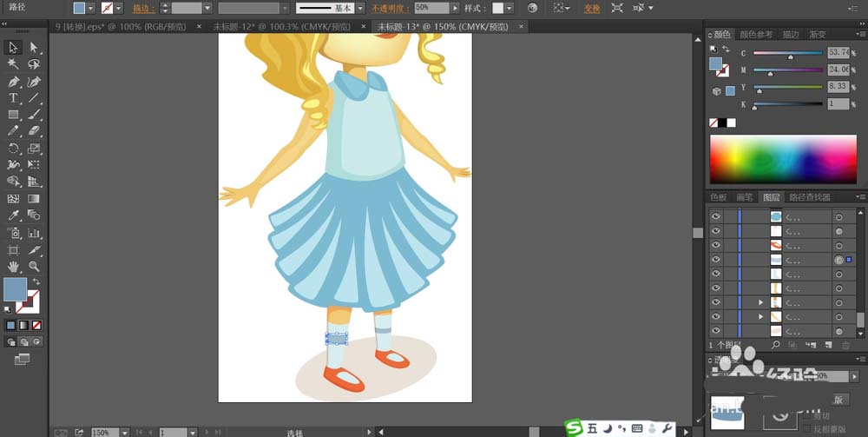Click the large blue fill swatch in toolbox
Image resolution: width=868 pixels, height=437 pixels.
click(15, 289)
